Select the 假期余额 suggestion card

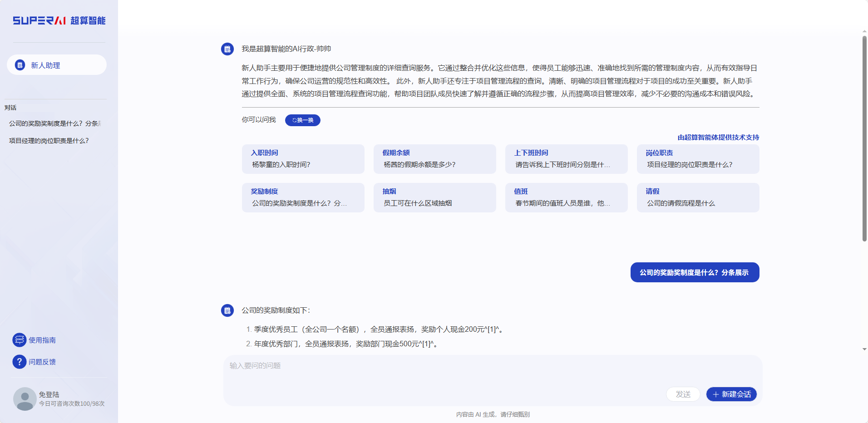pyautogui.click(x=434, y=159)
